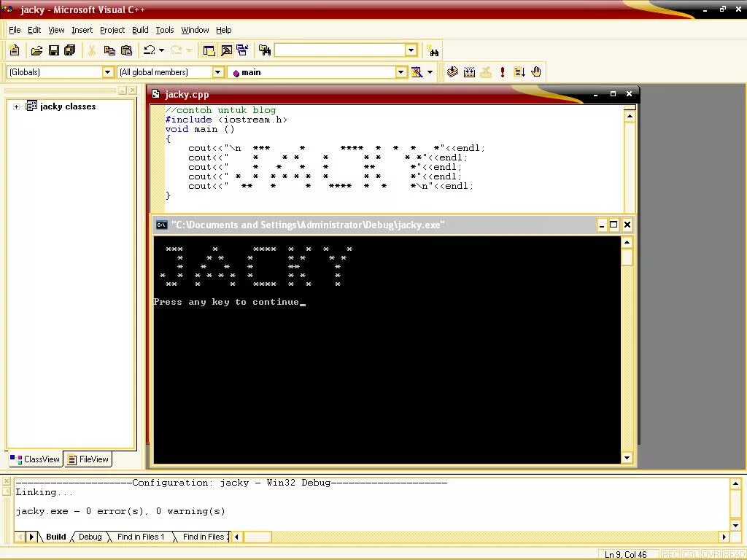Viewport: 747px width, 560px height.
Task: Click the Search help binoculars icon
Action: pyautogui.click(x=433, y=51)
